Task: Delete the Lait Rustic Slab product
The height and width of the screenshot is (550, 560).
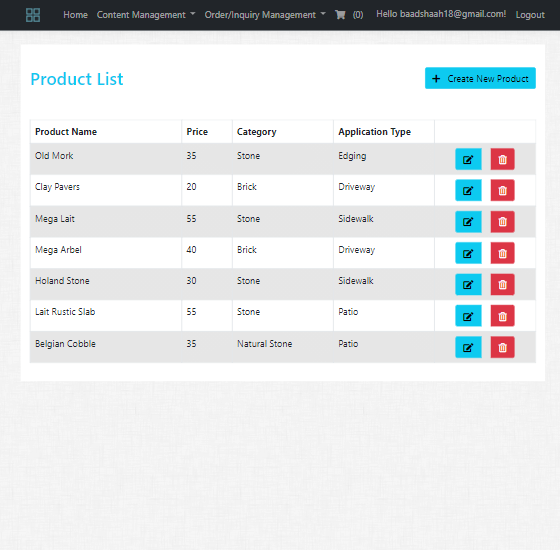Action: (502, 316)
